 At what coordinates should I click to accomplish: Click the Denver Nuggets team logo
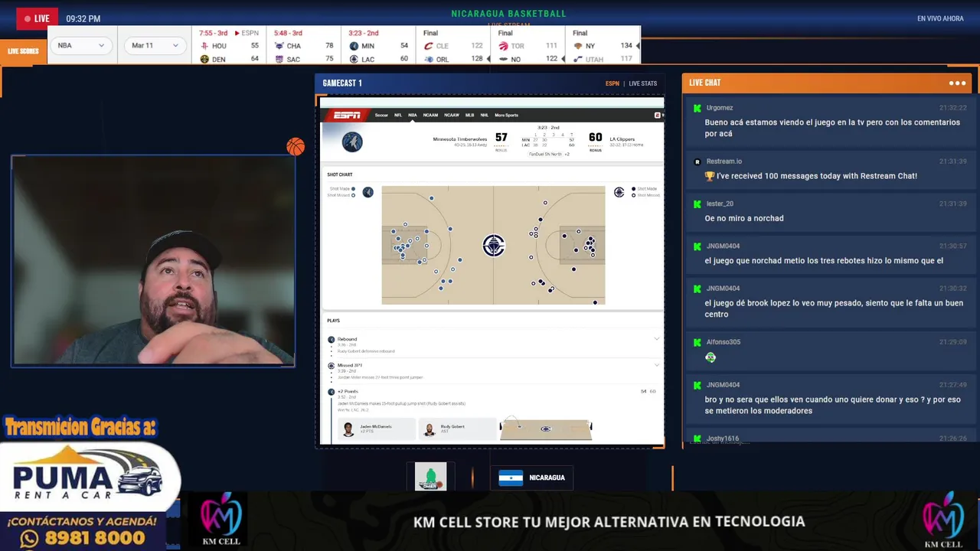(204, 59)
